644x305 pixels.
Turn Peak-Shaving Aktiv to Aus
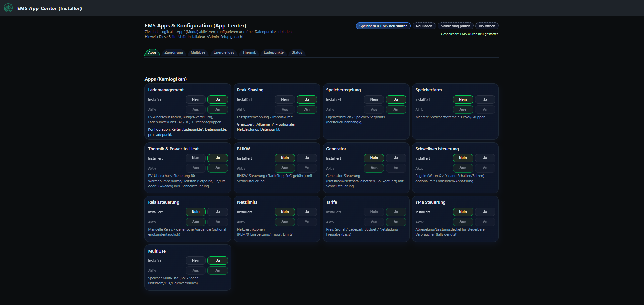coord(285,110)
